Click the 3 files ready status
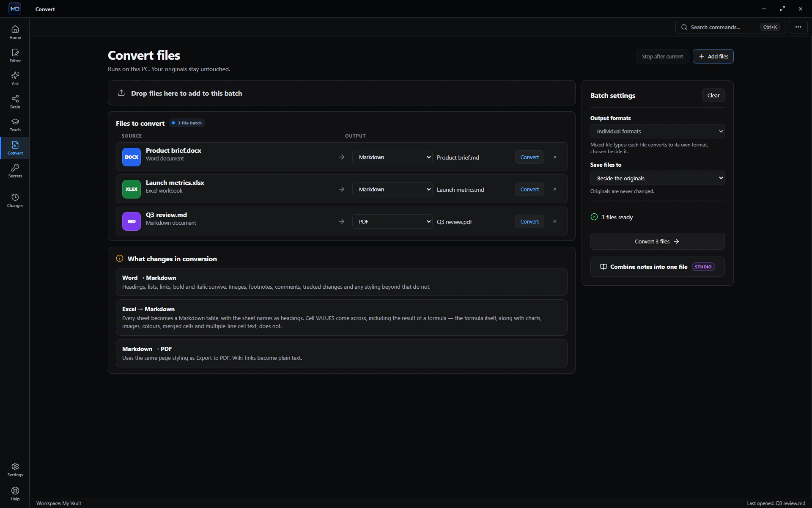812x508 pixels. click(x=612, y=217)
